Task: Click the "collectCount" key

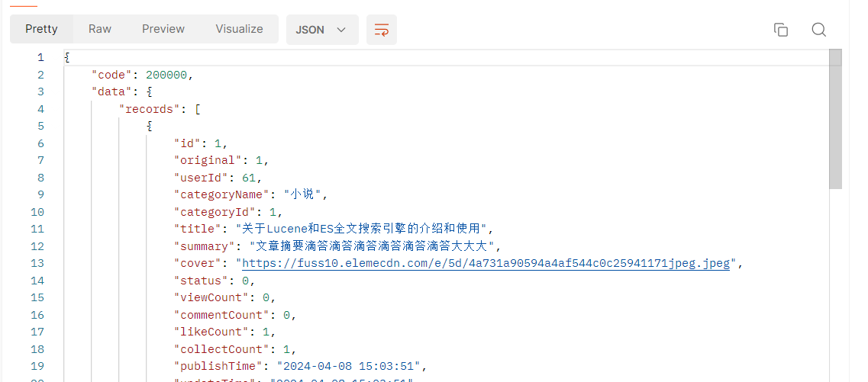Action: (x=221, y=348)
